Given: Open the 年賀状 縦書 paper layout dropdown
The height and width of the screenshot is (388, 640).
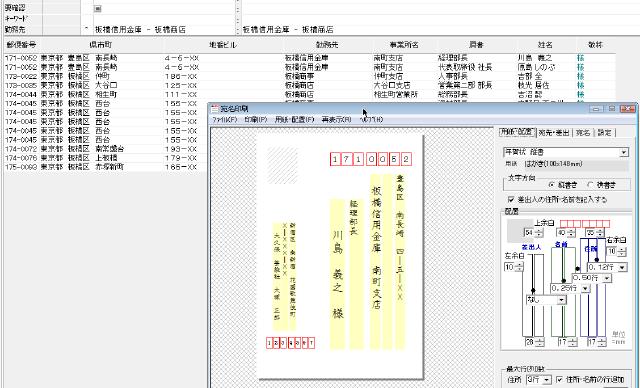Looking at the screenshot, I should (624, 152).
